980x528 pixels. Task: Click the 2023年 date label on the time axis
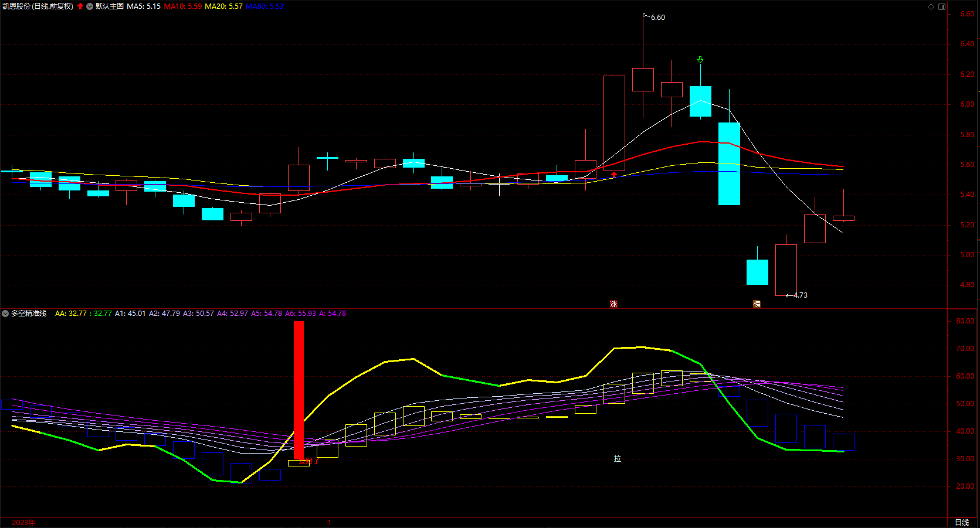[x=23, y=522]
